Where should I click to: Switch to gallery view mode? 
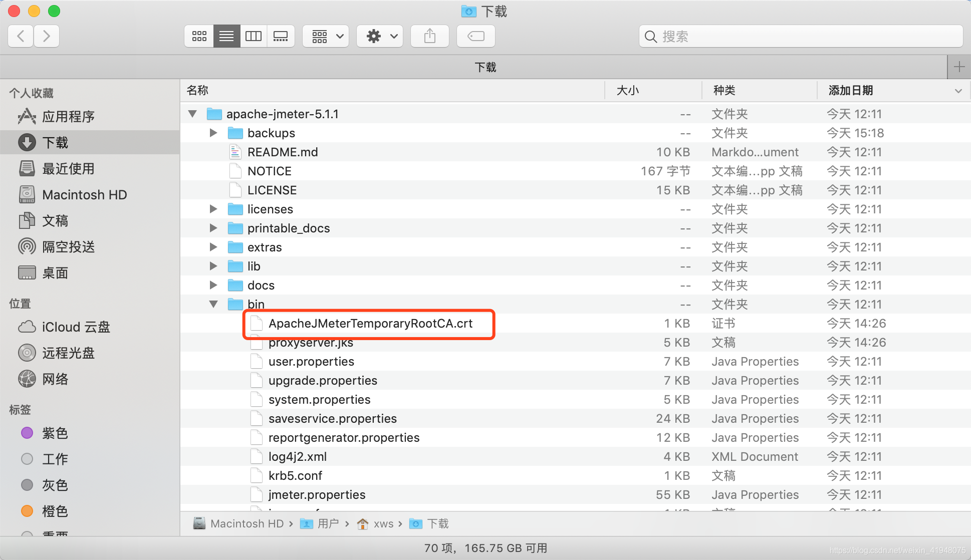coord(281,36)
